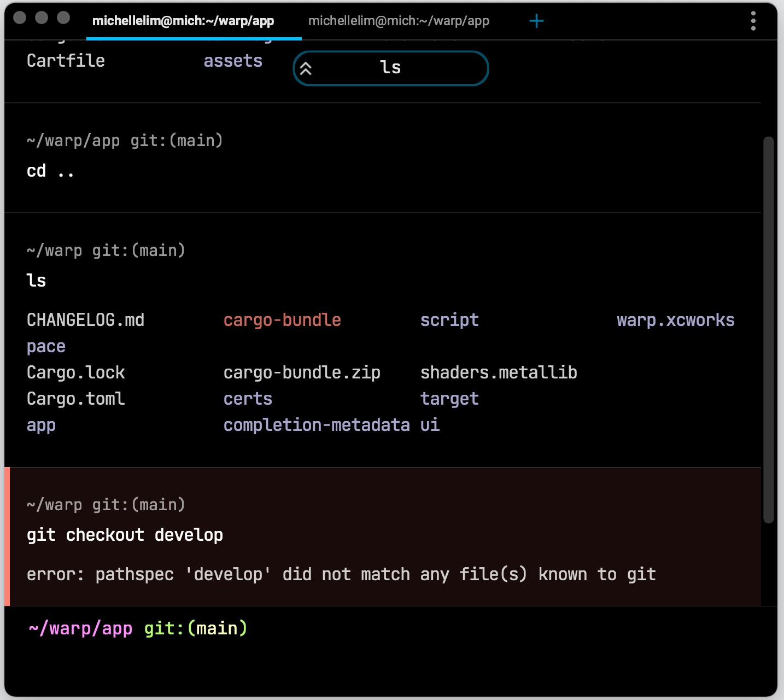The height and width of the screenshot is (700, 784).
Task: Switch to the active first michellelim@mich tab
Action: coord(183,21)
